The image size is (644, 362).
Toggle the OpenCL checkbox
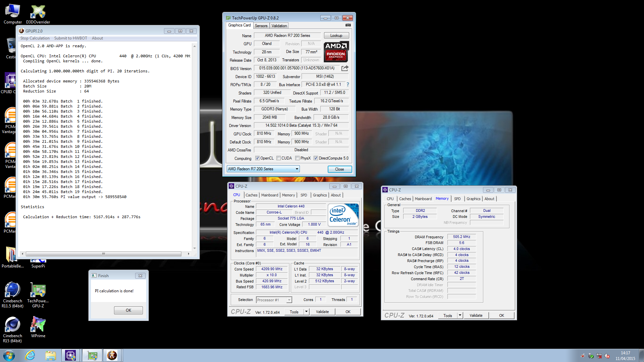click(257, 158)
